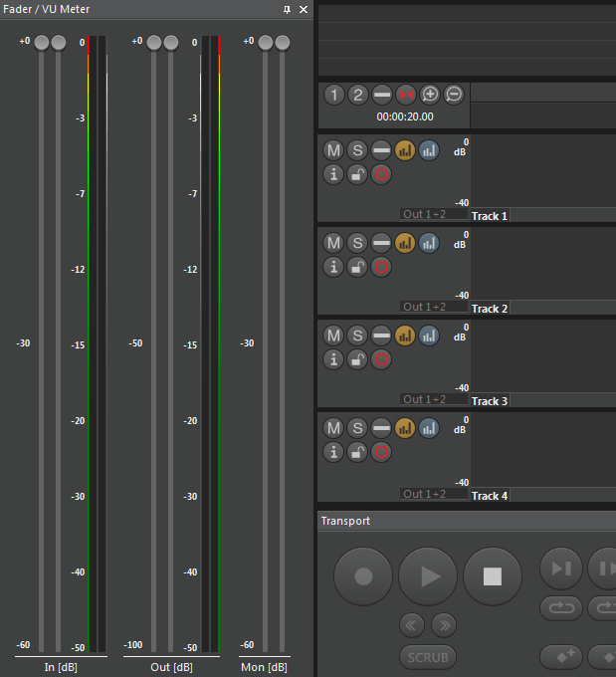Click the left In [dB] fader knob
The image size is (616, 677).
(x=41, y=43)
